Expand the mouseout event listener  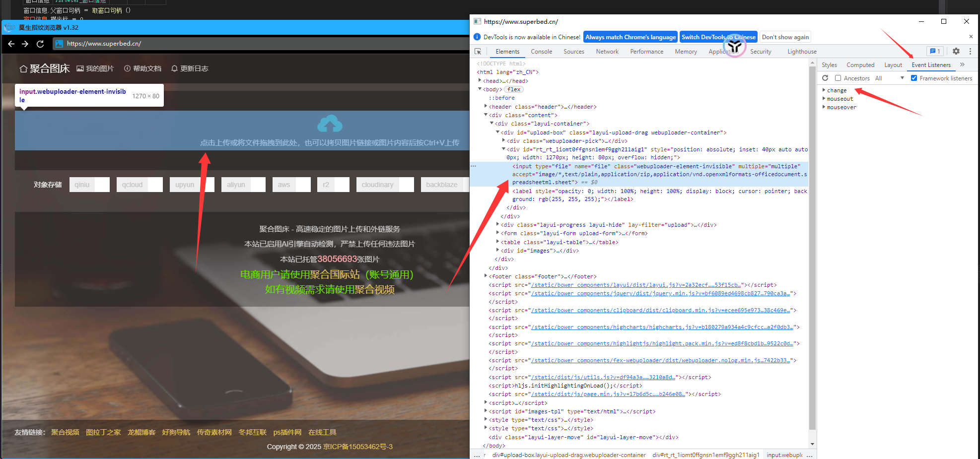824,99
